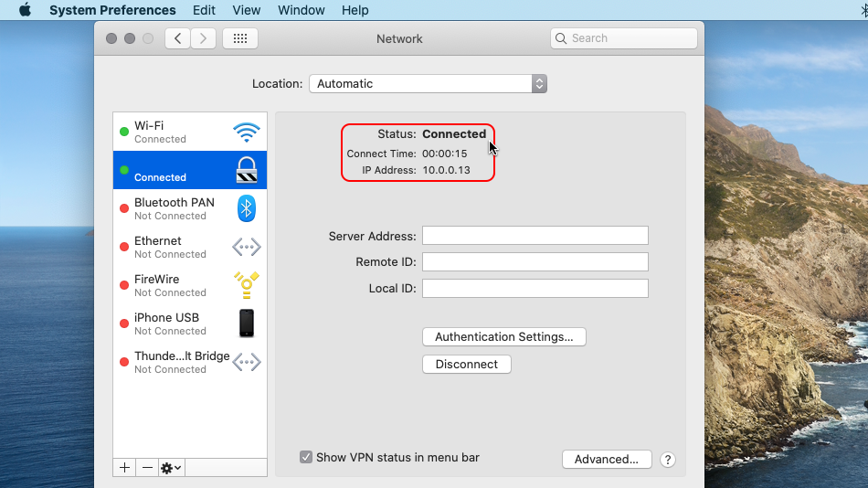868x488 pixels.
Task: Select the Ethernet arrows icon
Action: [246, 247]
